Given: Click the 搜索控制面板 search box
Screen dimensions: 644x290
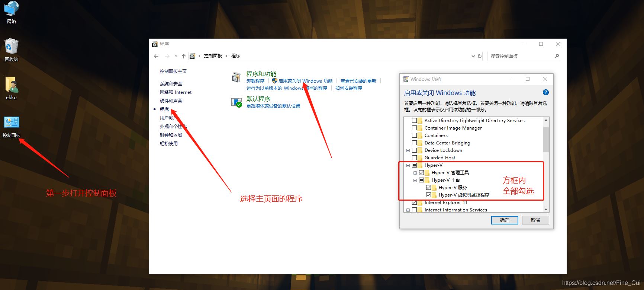Looking at the screenshot, I should click(x=521, y=56).
